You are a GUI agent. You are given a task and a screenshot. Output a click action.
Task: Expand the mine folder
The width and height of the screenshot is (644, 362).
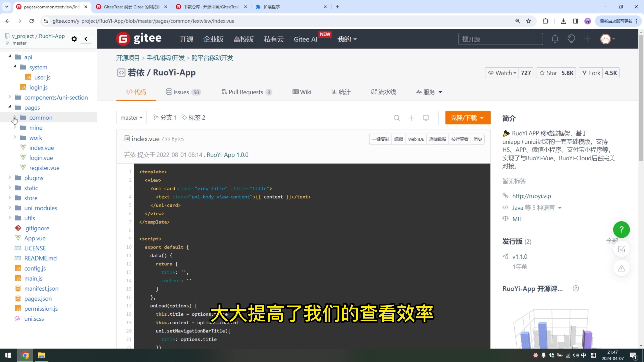click(x=15, y=127)
